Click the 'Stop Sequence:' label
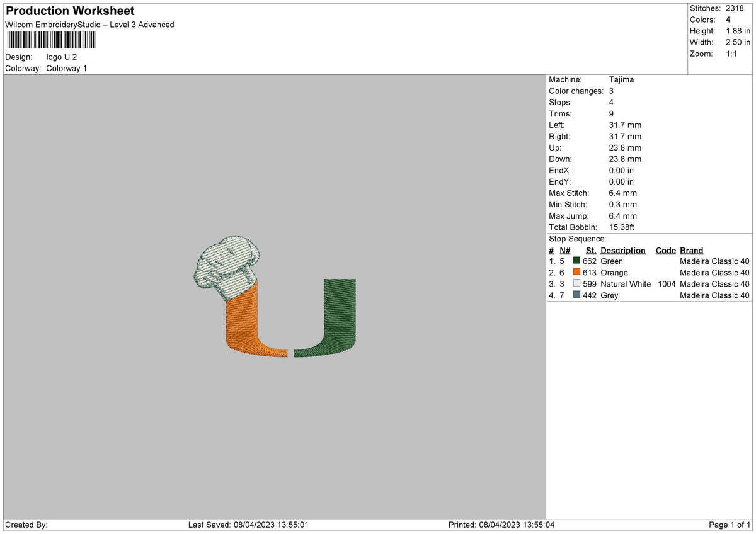756x534 pixels. pos(578,239)
